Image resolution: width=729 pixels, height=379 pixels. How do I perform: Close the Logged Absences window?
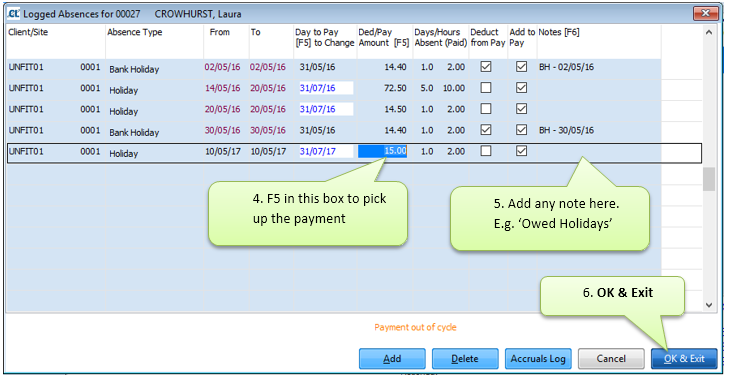pos(705,13)
